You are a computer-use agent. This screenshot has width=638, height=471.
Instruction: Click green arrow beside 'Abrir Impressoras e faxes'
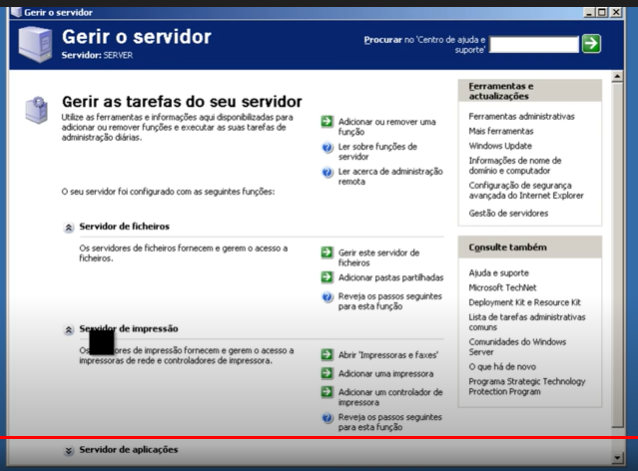(327, 354)
